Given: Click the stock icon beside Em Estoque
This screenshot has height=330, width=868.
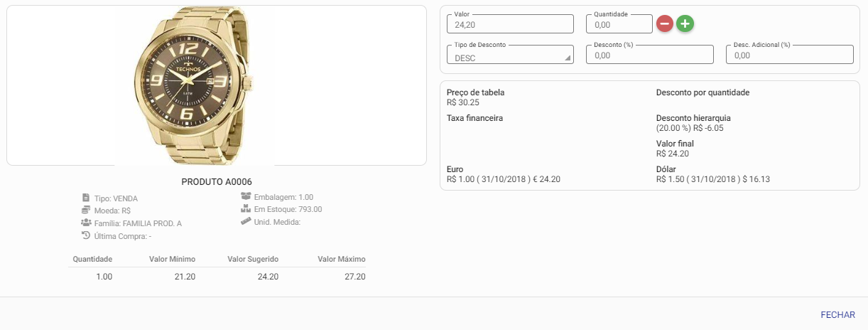Looking at the screenshot, I should pyautogui.click(x=246, y=209).
